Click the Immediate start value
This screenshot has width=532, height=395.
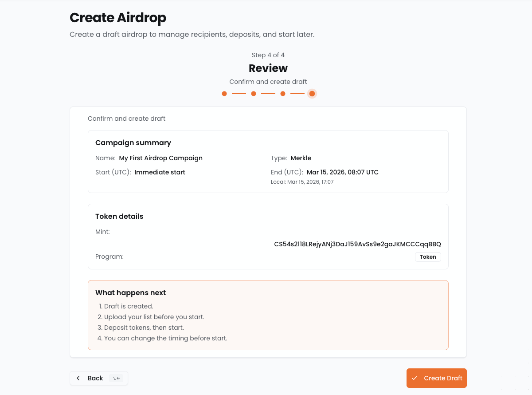[x=160, y=172]
